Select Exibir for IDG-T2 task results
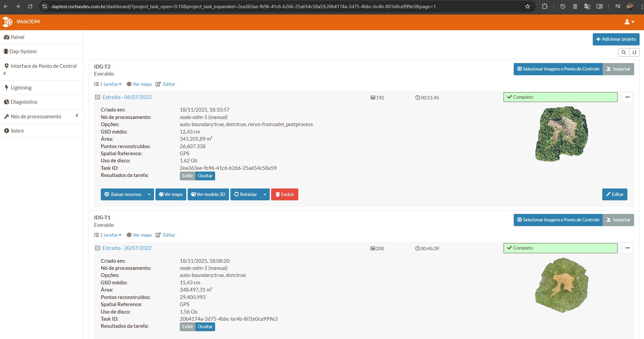The width and height of the screenshot is (644, 339). coord(187,176)
